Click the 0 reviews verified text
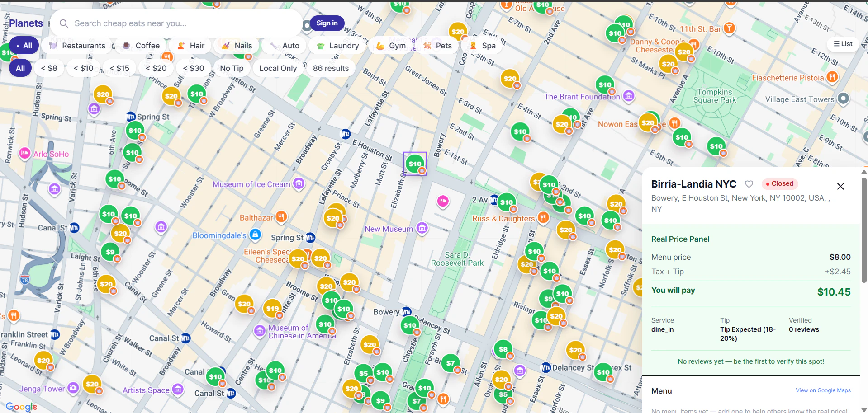The height and width of the screenshot is (413, 868). tap(804, 329)
